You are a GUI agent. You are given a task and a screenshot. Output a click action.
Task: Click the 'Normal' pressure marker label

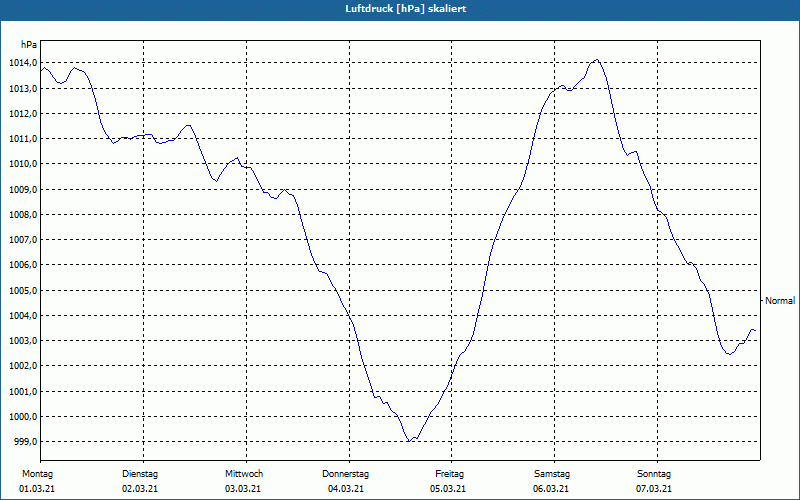point(780,301)
